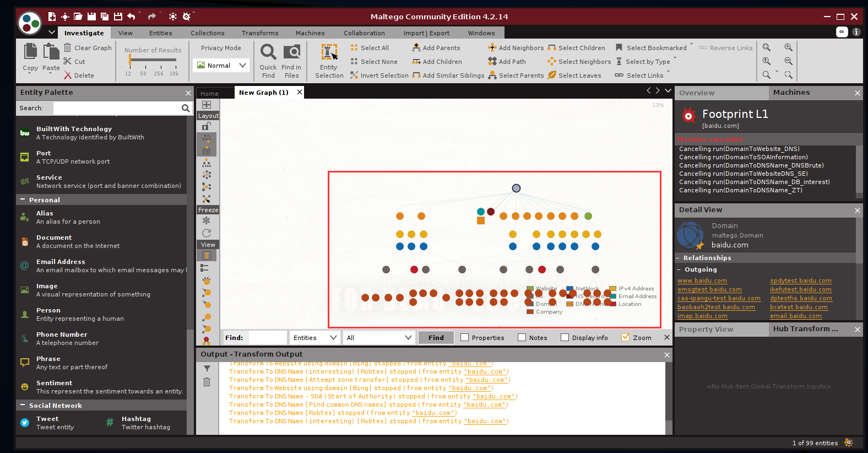Switch to the Overview panel tab
868x453 pixels.
721,93
